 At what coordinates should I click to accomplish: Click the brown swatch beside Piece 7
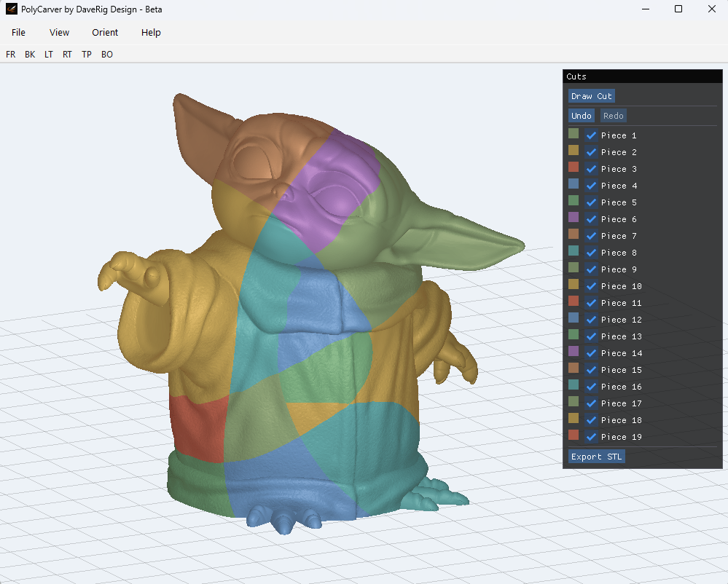[574, 234]
